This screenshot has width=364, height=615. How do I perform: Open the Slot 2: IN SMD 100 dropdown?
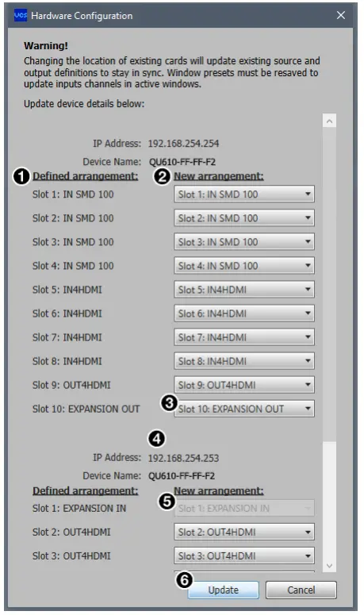click(244, 218)
